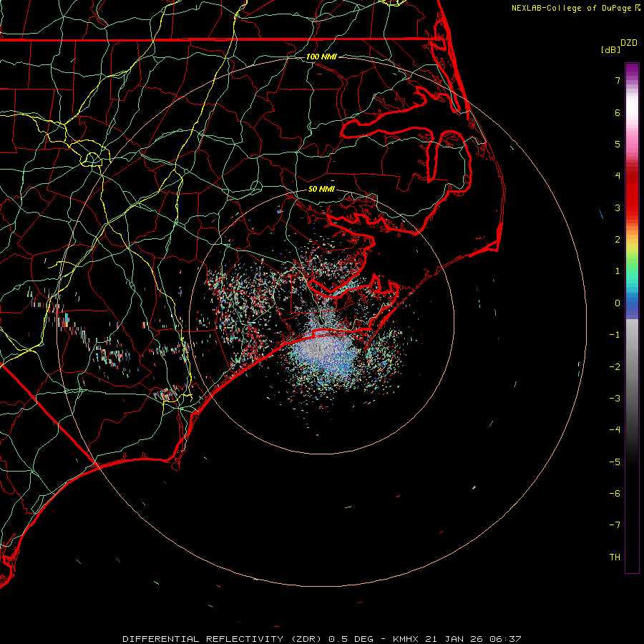Image resolution: width=644 pixels, height=644 pixels.
Task: Click the -6 value on color scale
Action: click(615, 494)
